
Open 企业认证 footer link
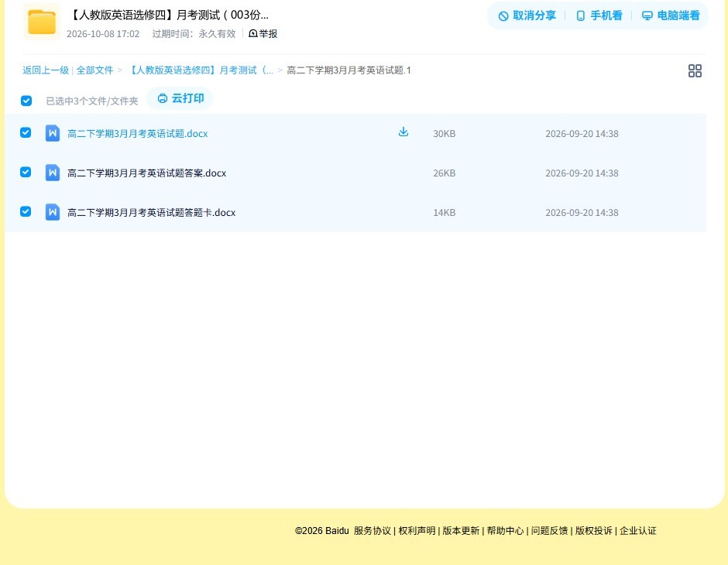pyautogui.click(x=638, y=531)
